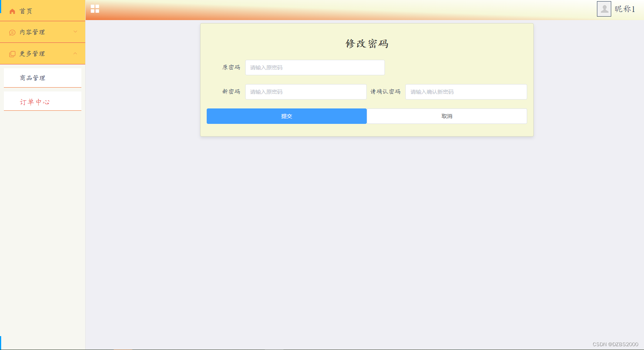Click the copy icon beside 更多管理
The width and height of the screenshot is (644, 350).
[12, 54]
